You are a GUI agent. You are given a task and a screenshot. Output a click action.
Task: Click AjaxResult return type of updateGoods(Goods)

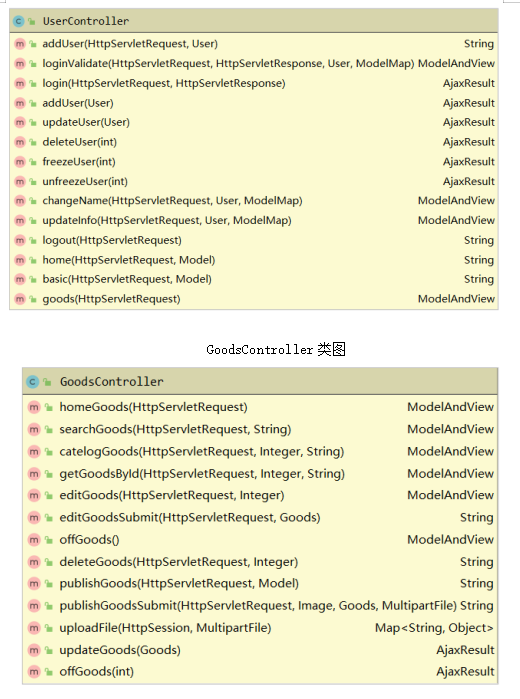(x=465, y=650)
